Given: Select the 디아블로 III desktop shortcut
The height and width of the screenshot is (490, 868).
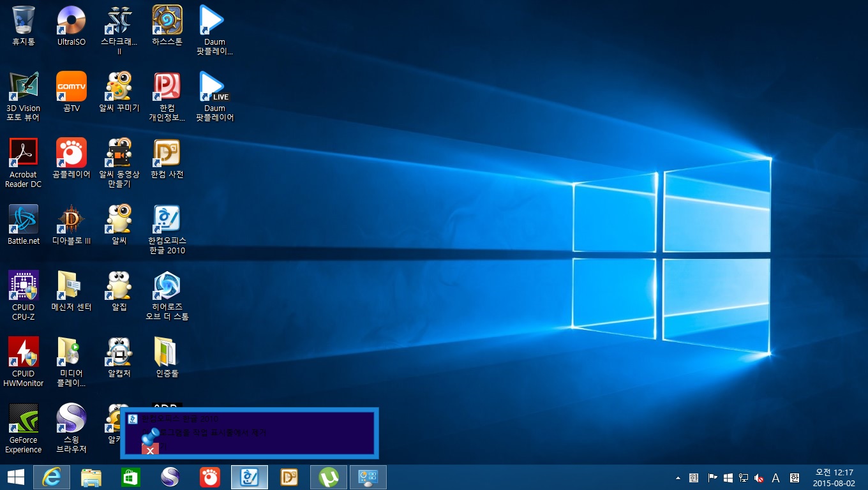Looking at the screenshot, I should click(71, 225).
